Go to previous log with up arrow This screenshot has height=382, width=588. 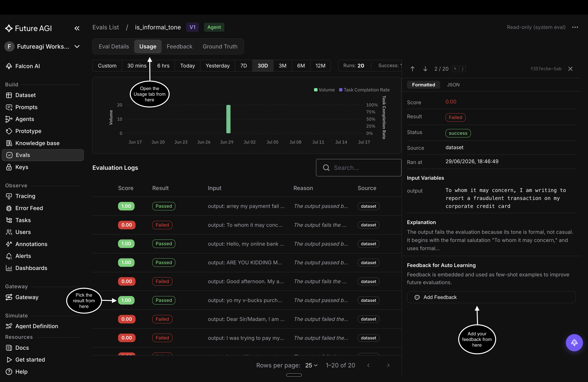[x=413, y=69]
